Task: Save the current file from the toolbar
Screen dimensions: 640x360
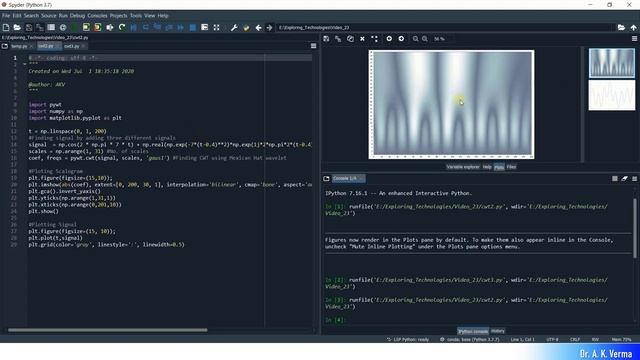Action: [x=29, y=27]
